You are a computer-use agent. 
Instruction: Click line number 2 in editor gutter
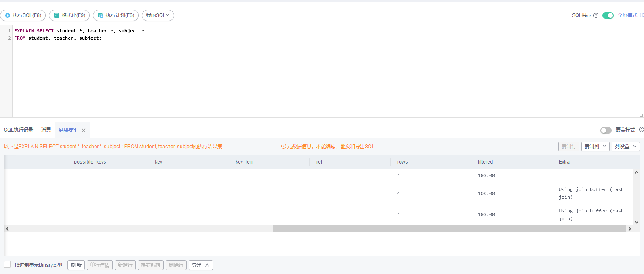pos(9,38)
